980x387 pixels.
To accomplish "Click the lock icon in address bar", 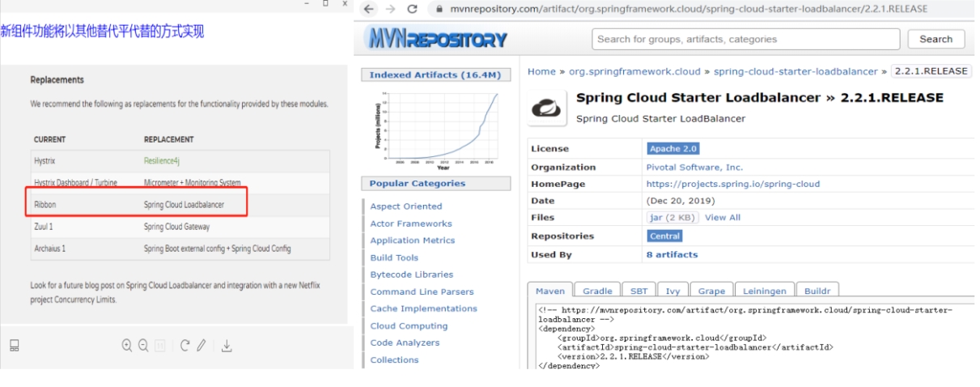I will [x=440, y=9].
